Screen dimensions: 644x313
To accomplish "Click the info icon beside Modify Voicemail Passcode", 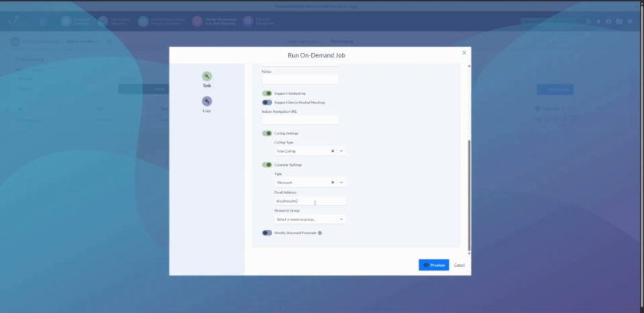I will pos(320,233).
